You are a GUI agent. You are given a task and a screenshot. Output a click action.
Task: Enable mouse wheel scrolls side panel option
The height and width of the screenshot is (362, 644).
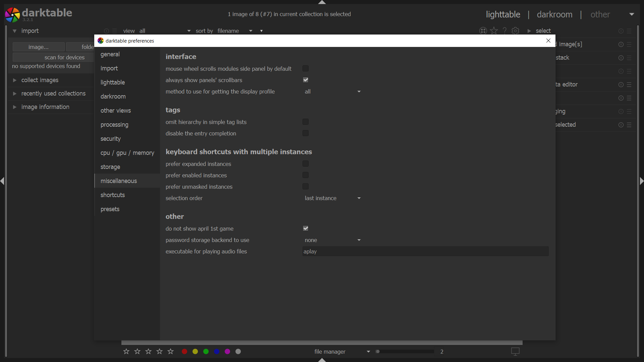[x=305, y=68]
